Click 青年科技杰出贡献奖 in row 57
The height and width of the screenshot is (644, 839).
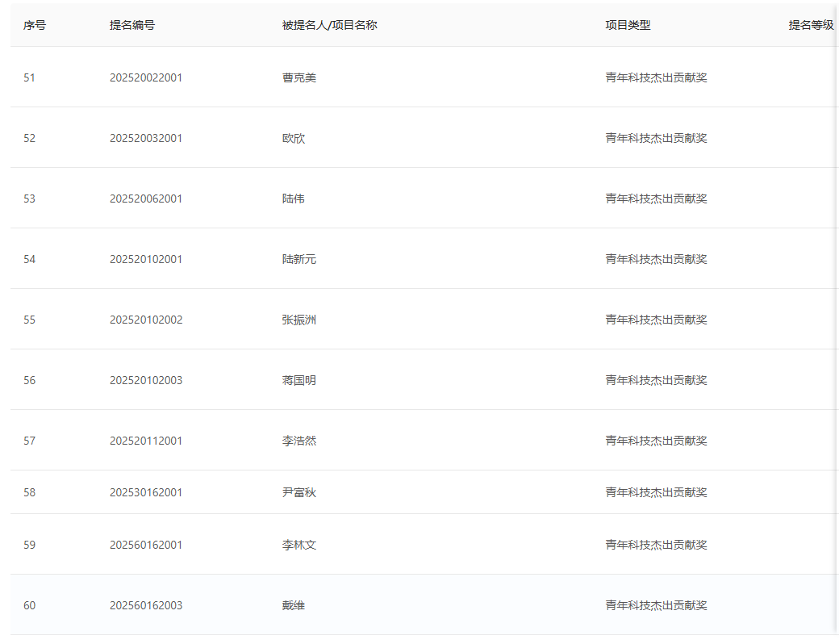coord(657,440)
